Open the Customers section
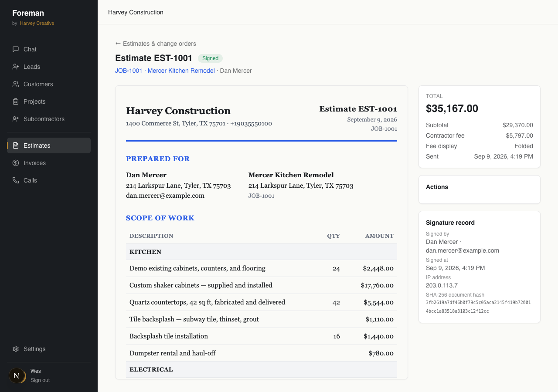The width and height of the screenshot is (558, 392). tap(49, 84)
